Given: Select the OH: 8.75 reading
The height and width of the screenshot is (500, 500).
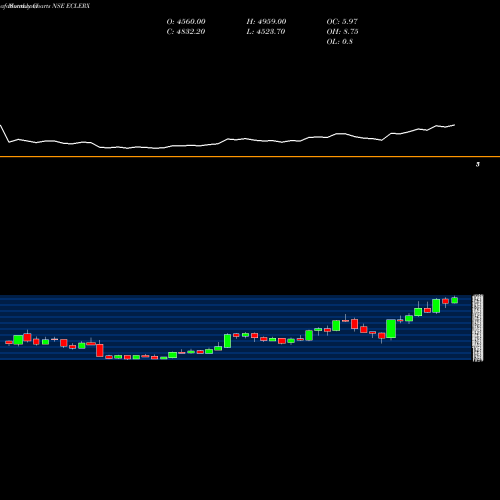Looking at the screenshot, I should point(342,32).
